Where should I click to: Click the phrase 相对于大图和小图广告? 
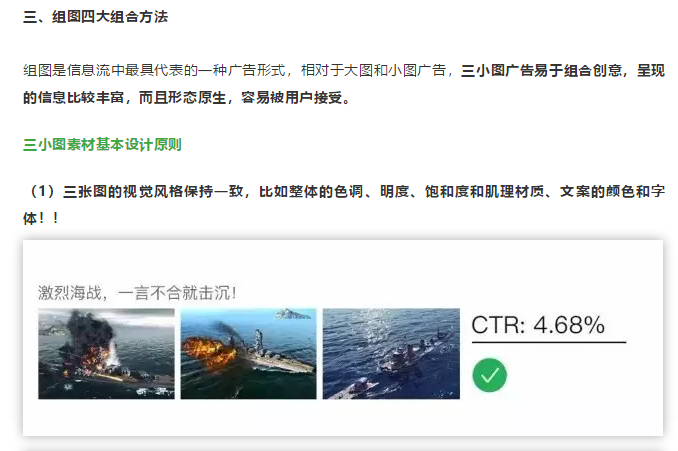point(373,70)
